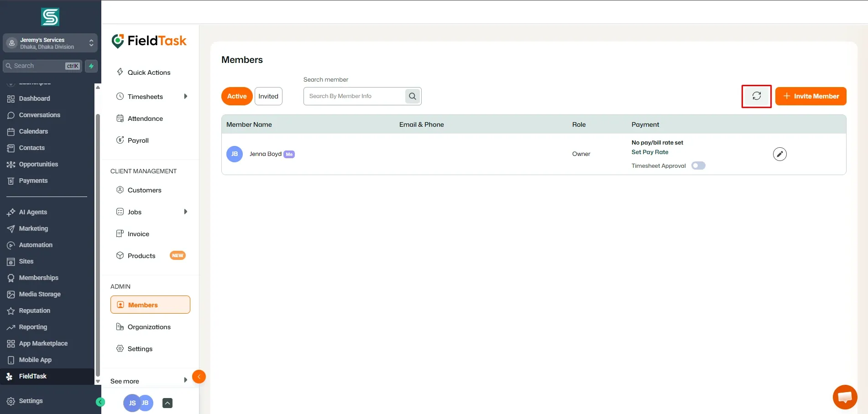868x414 pixels.
Task: Click the Member Name column header
Action: 249,124
